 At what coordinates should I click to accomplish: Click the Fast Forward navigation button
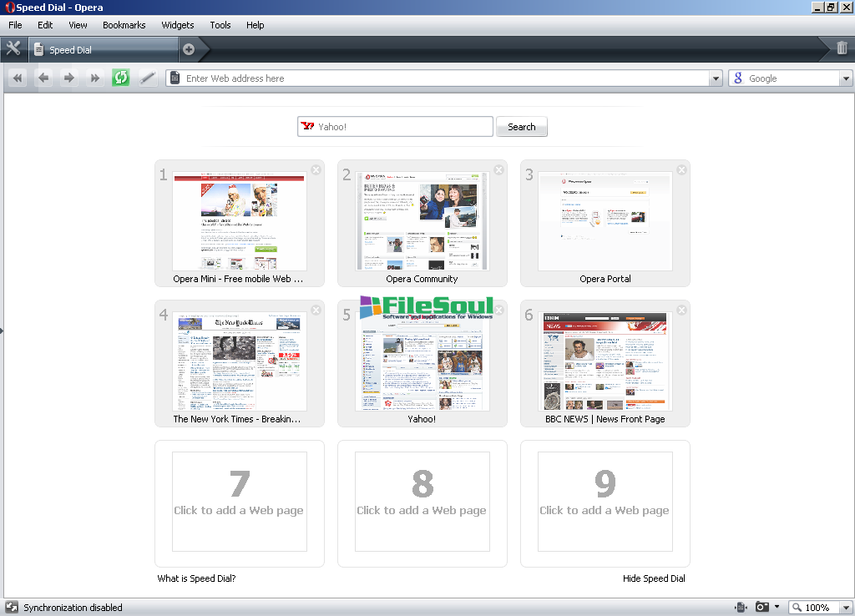(95, 78)
